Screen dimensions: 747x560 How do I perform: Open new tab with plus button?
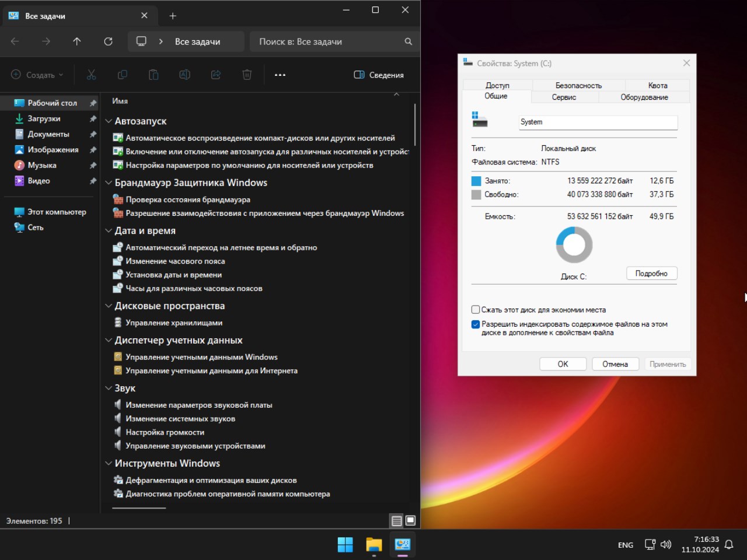pos(173,16)
